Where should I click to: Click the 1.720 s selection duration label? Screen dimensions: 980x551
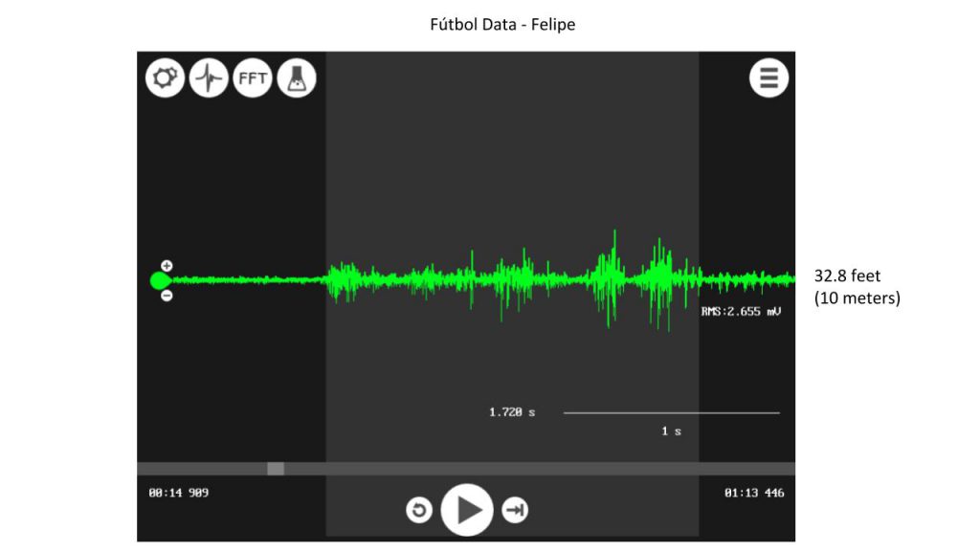(x=512, y=412)
